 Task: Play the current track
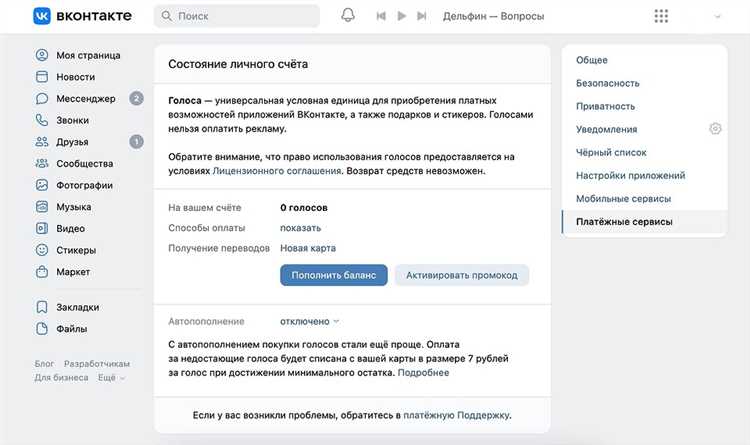pos(402,16)
